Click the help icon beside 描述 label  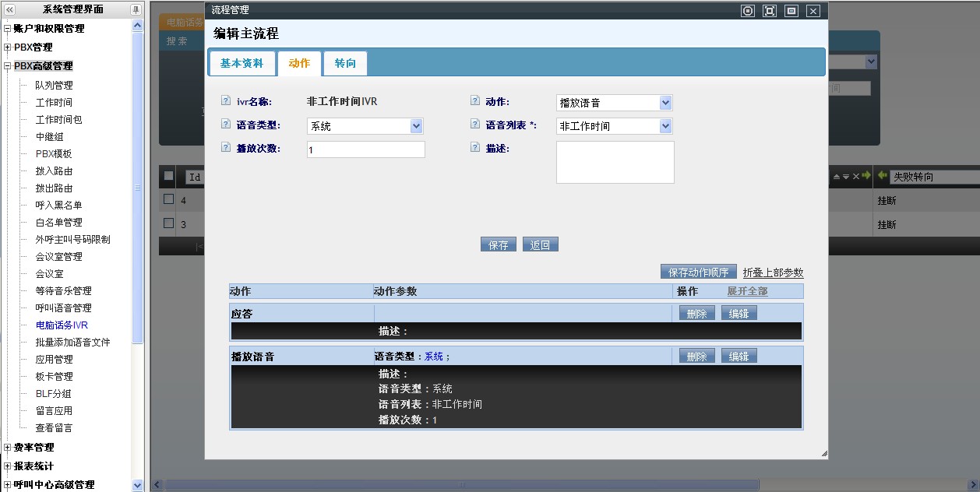(x=475, y=147)
